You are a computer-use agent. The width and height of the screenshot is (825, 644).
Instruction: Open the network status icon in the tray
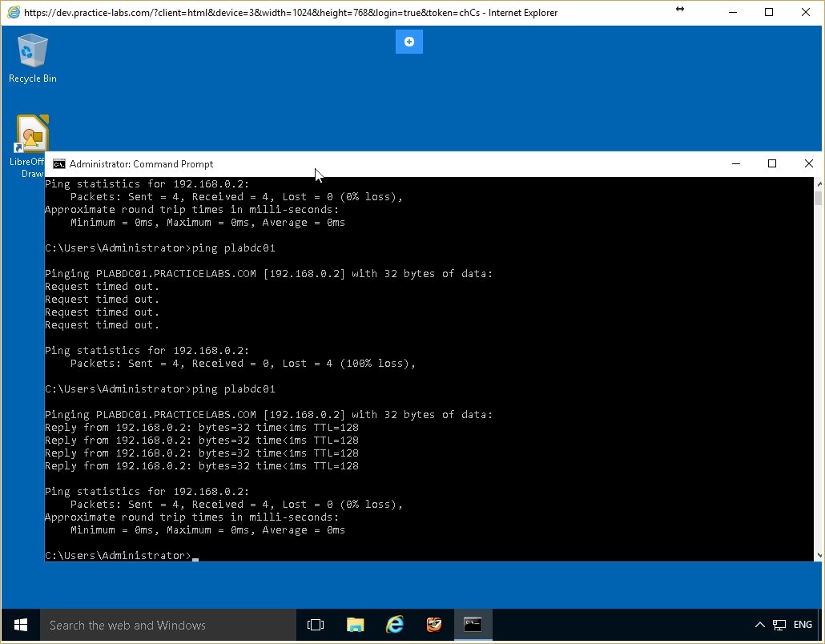pos(778,625)
